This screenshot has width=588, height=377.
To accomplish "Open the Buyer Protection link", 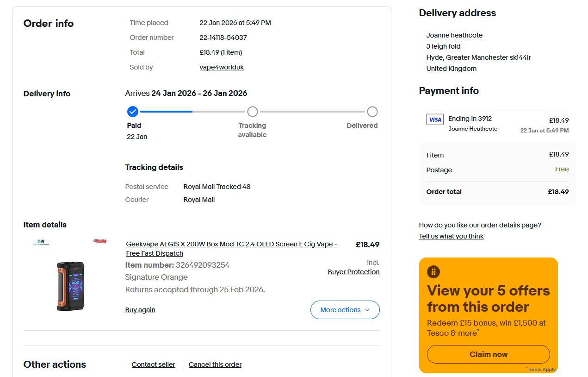I will 354,272.
